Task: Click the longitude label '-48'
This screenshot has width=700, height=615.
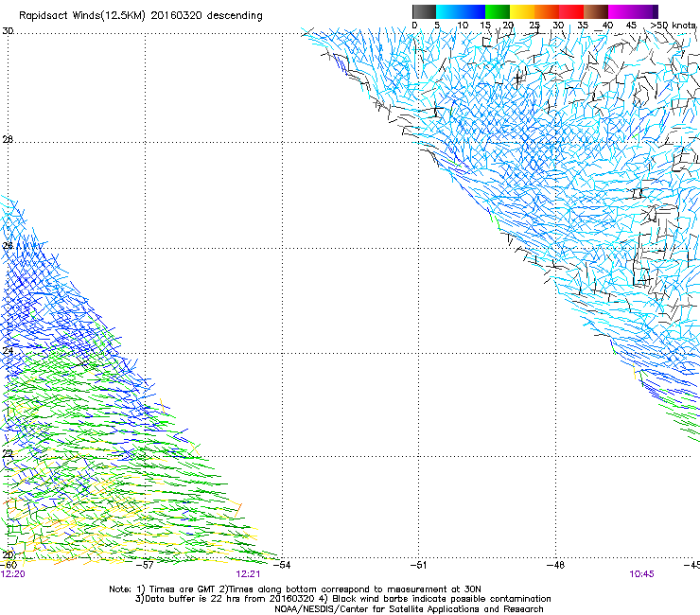Action: 555,565
